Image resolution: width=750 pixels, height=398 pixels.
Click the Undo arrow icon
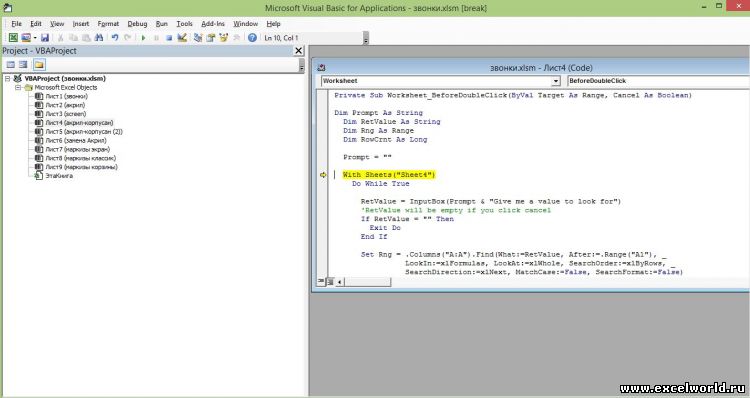click(115, 38)
